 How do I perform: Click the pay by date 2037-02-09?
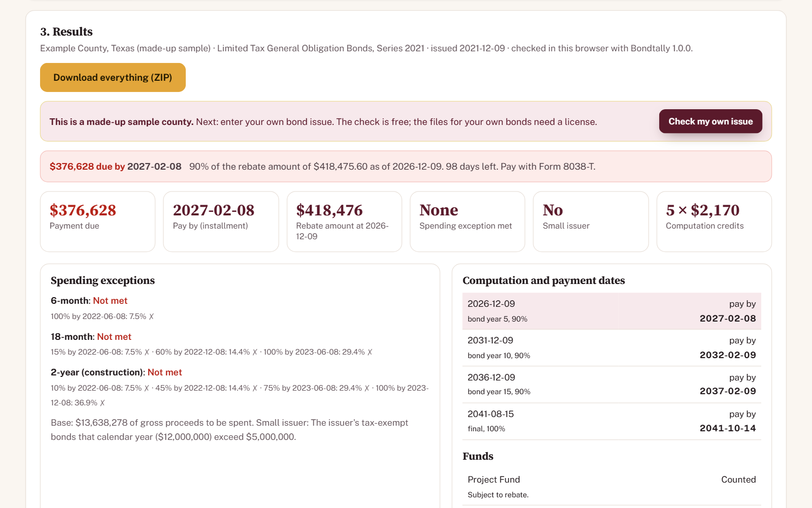(728, 391)
